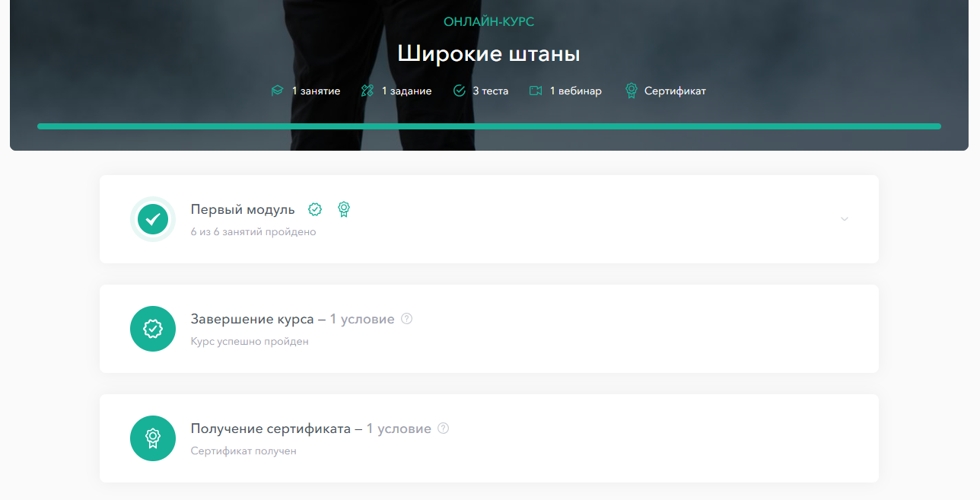980x500 pixels.
Task: Open the help tooltip next to 'Получение сертификата'
Action: (443, 428)
